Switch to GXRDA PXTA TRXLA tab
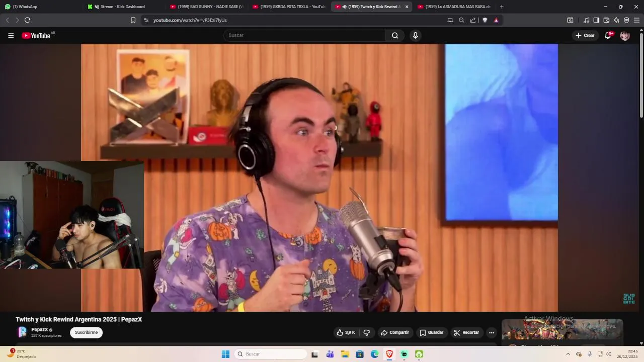The height and width of the screenshot is (362, 644). (289, 7)
